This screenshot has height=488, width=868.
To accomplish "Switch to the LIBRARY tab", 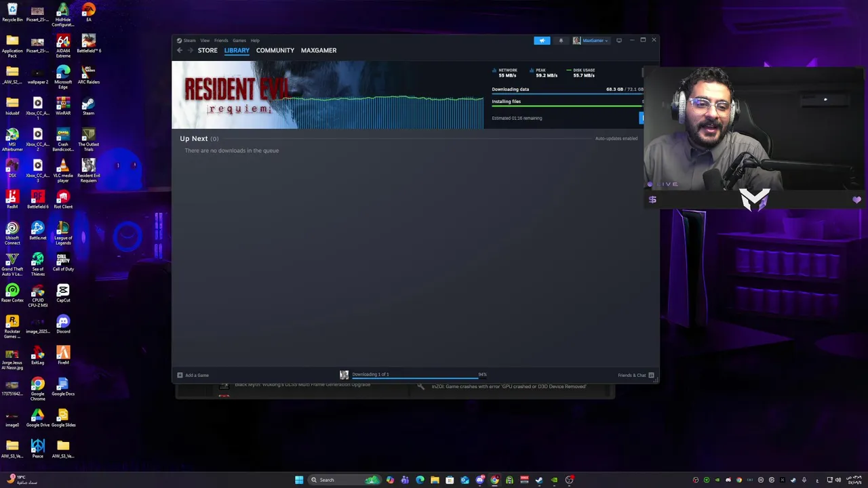I will pyautogui.click(x=237, y=50).
